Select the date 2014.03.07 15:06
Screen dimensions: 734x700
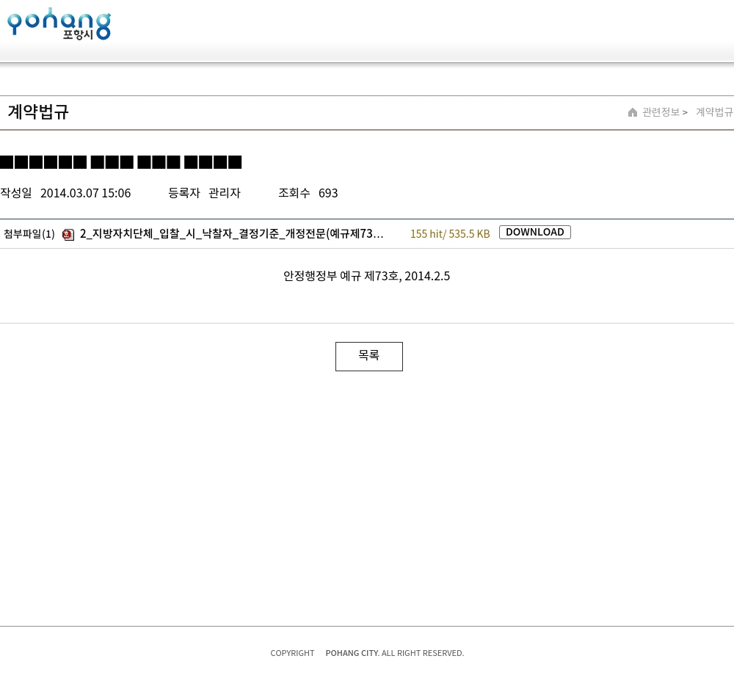(x=85, y=193)
